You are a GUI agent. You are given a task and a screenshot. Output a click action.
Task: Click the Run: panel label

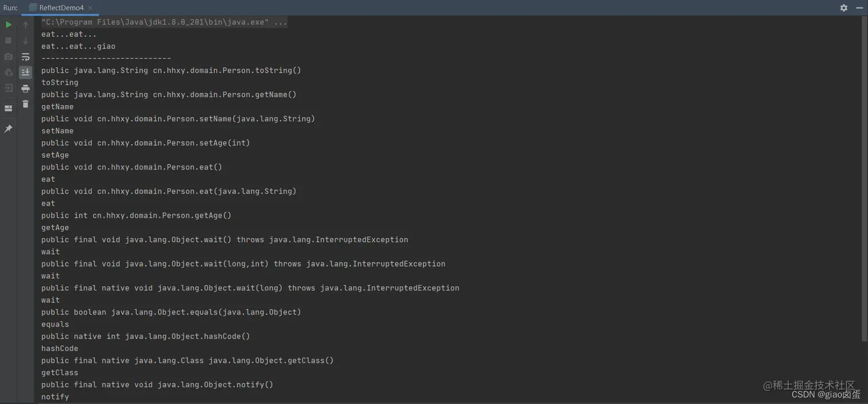tap(10, 8)
